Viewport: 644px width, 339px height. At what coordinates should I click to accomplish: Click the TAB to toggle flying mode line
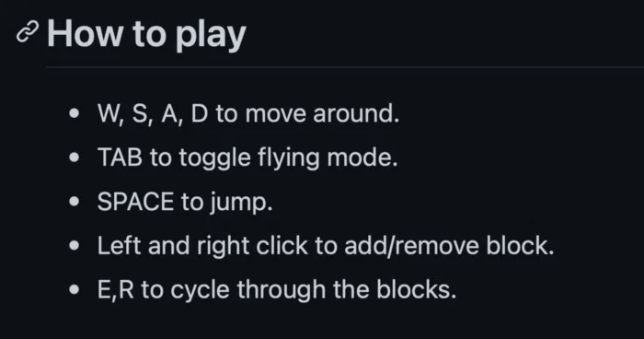point(247,158)
